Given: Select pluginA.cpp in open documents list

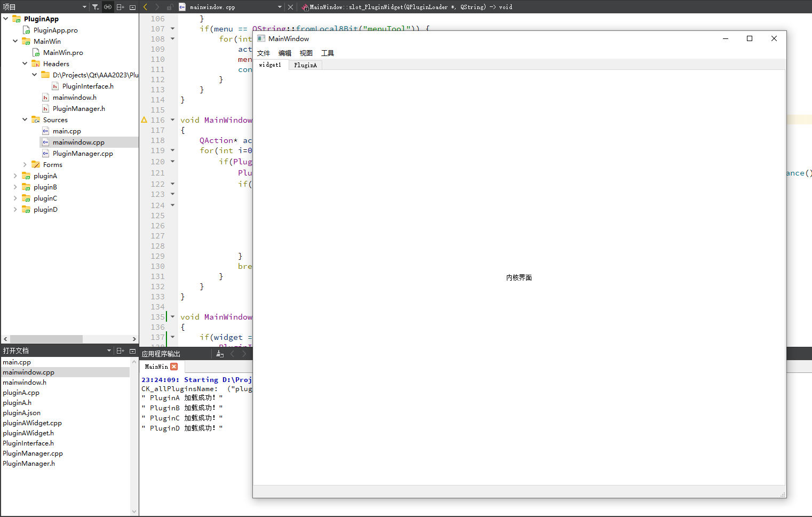Looking at the screenshot, I should coord(21,392).
